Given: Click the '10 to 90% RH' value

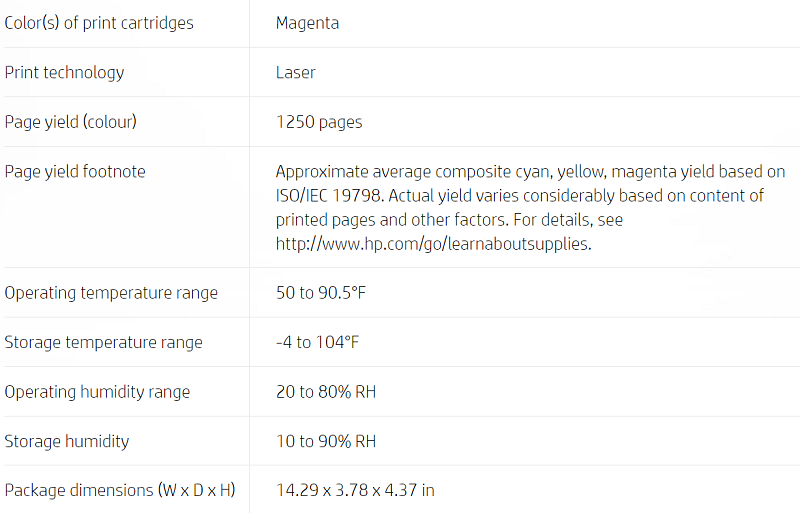Looking at the screenshot, I should click(326, 441).
